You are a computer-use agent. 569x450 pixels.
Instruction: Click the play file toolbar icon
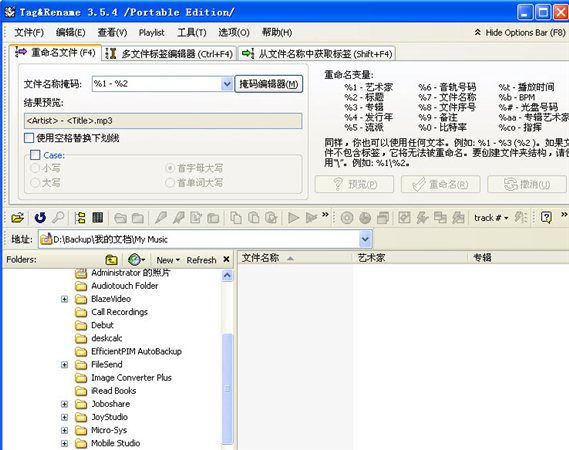click(293, 218)
